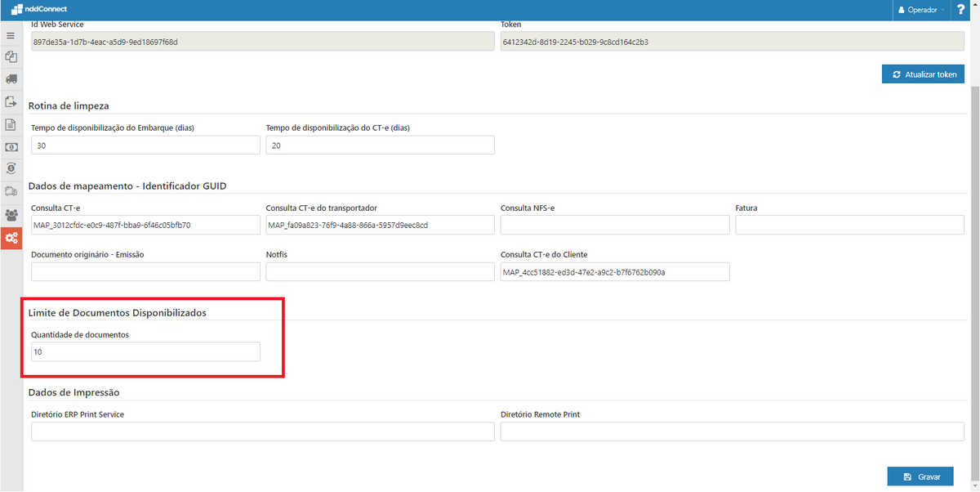980x492 pixels.
Task: Click the Diretório ERP Print Service field
Action: coord(262,431)
